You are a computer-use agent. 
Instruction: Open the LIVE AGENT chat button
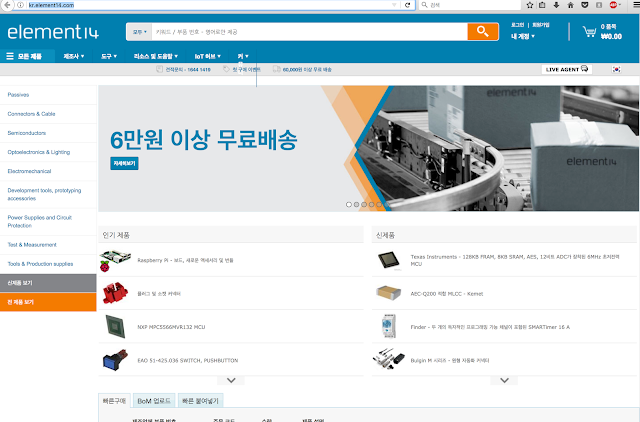(567, 69)
